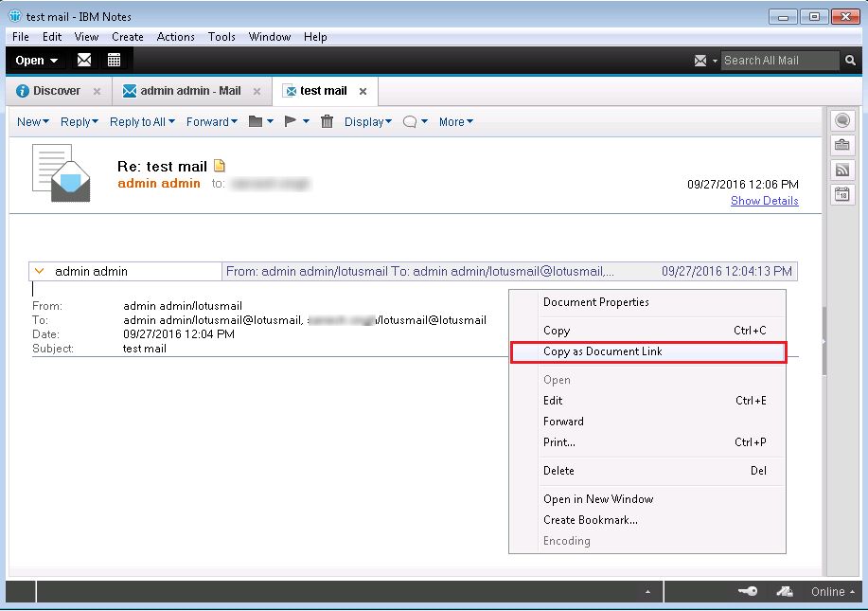
Task: Open the Day-At-A-Glance calendar sidebar icon
Action: [842, 194]
